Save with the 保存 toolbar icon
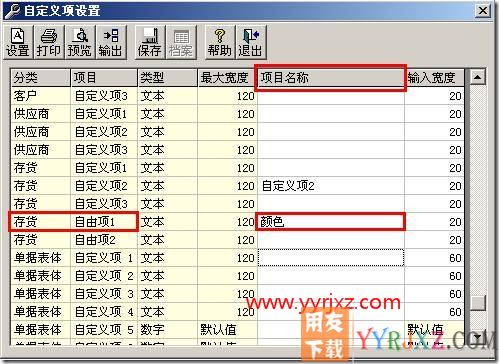The width and height of the screenshot is (499, 364). (149, 43)
